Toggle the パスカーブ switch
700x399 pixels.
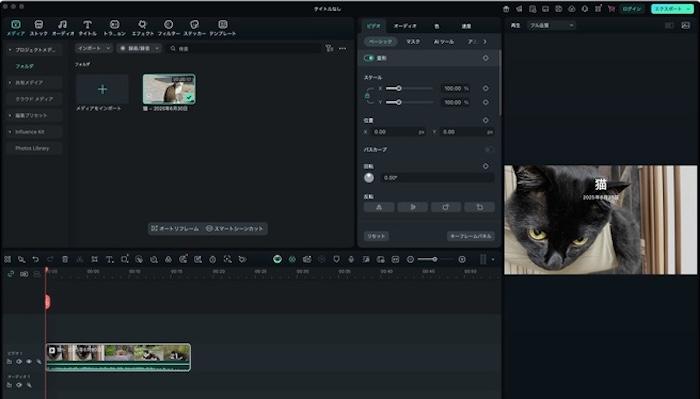(x=489, y=150)
